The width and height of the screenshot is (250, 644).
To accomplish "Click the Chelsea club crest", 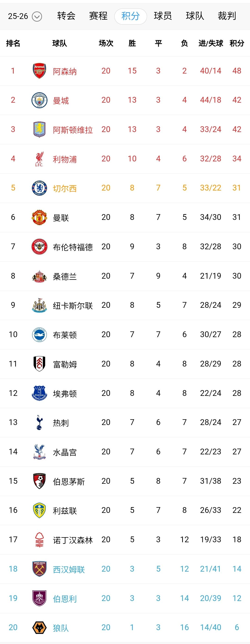I will [x=39, y=188].
